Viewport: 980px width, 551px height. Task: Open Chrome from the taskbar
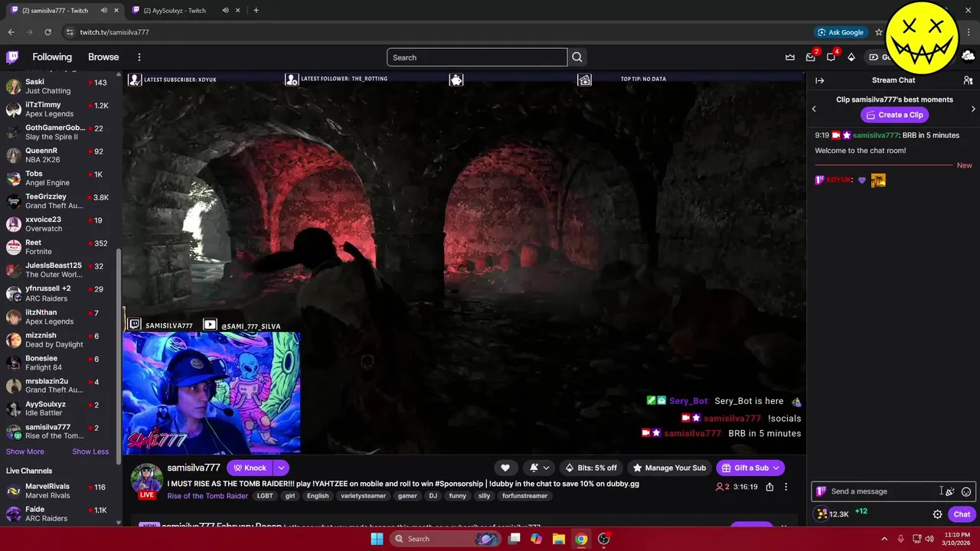click(x=581, y=539)
